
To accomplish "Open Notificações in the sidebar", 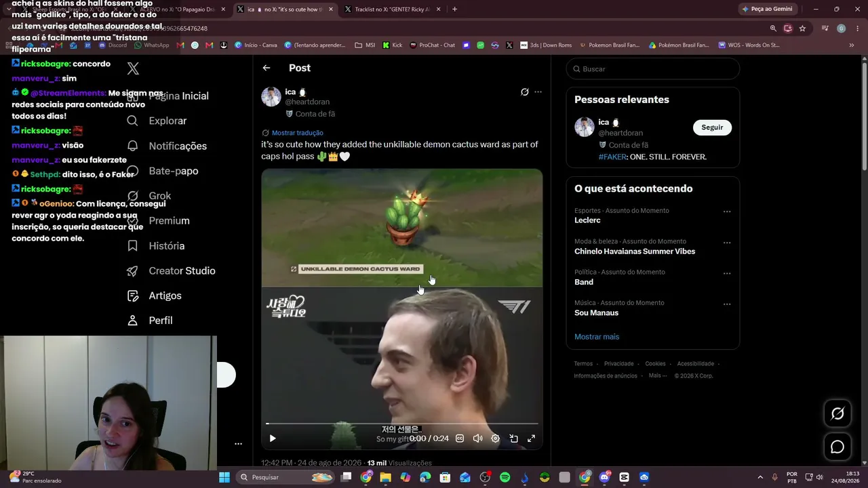I will 167,146.
